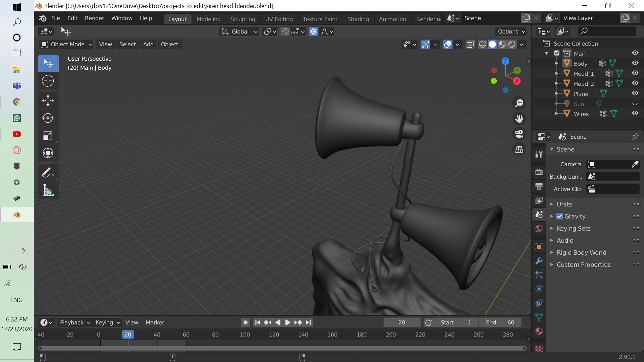Open the File menu
Screen dimensions: 644x362
coord(55,18)
